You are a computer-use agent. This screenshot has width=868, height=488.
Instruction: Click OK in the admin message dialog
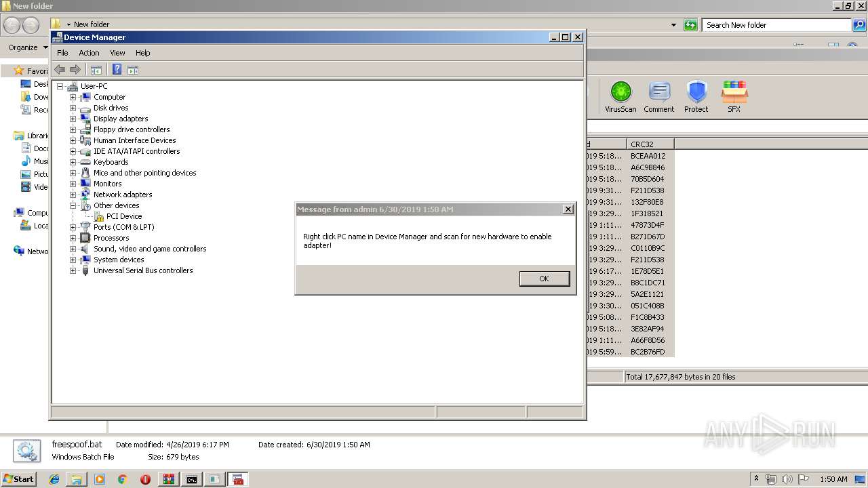pos(544,279)
